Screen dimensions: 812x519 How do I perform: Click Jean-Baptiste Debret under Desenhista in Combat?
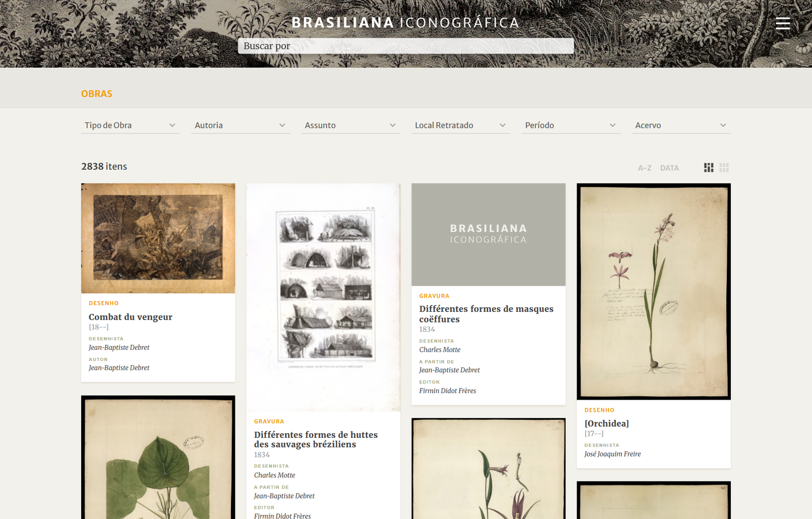pyautogui.click(x=119, y=348)
